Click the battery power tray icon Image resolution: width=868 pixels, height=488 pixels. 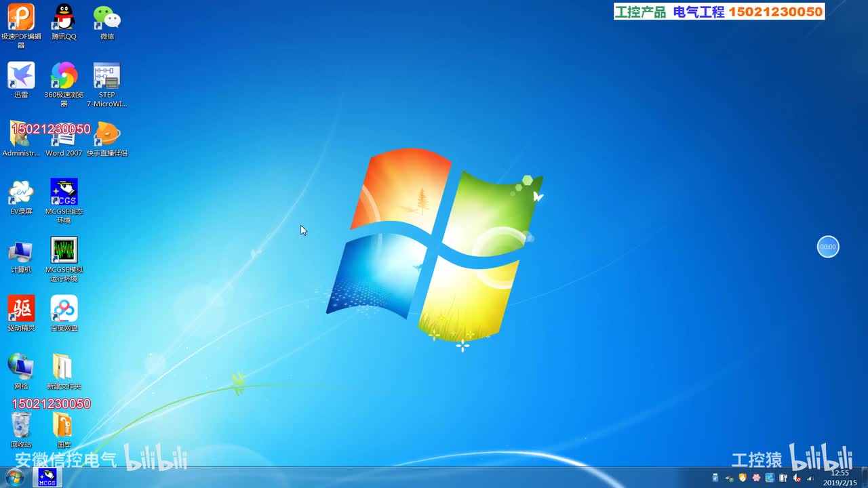(x=783, y=478)
